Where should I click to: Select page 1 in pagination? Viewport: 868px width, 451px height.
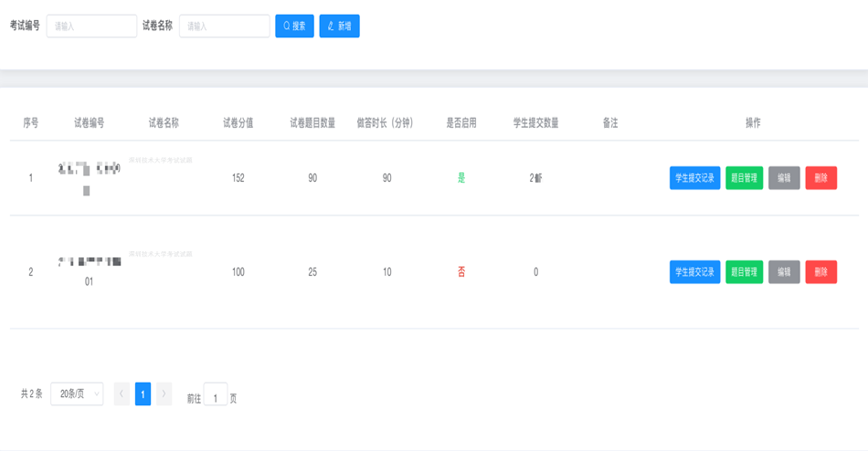[143, 393]
